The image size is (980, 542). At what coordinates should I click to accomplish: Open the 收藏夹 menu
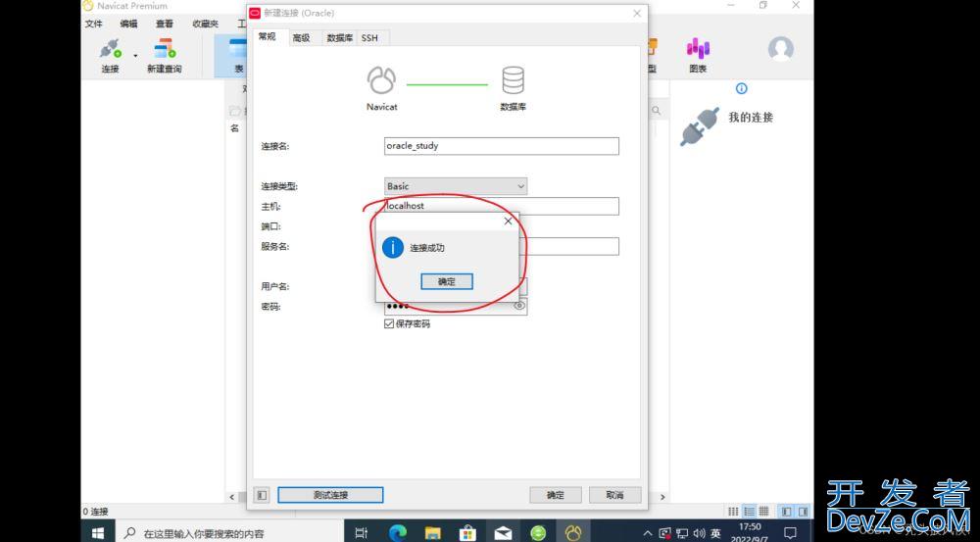click(x=205, y=24)
